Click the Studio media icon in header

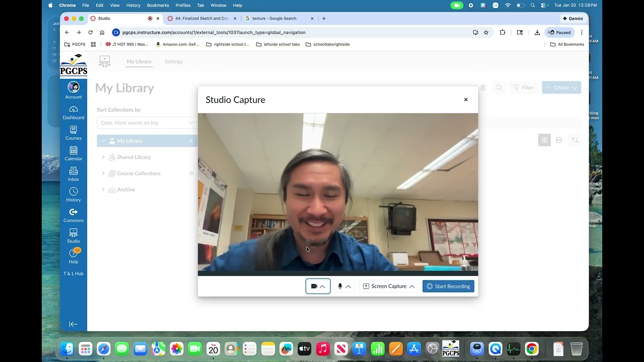(105, 61)
